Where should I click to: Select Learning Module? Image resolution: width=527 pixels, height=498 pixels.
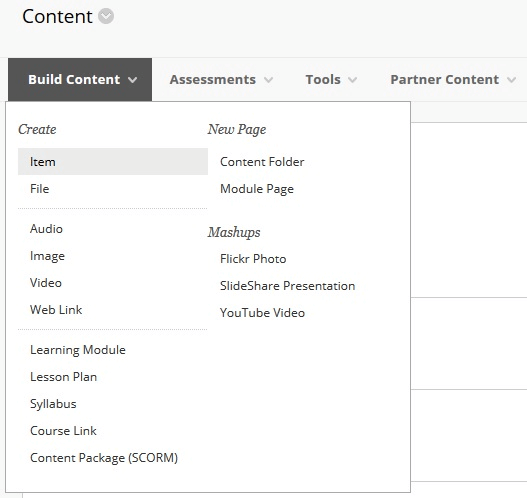coord(78,350)
